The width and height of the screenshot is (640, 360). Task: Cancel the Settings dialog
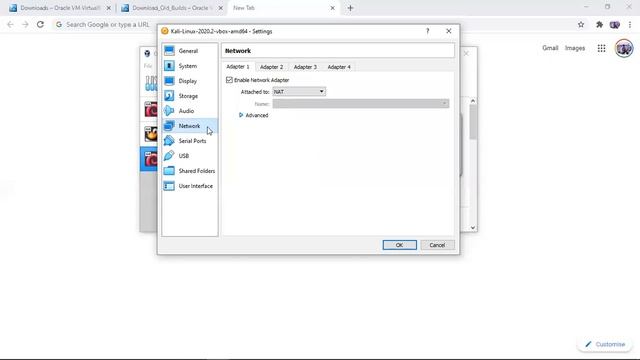437,245
